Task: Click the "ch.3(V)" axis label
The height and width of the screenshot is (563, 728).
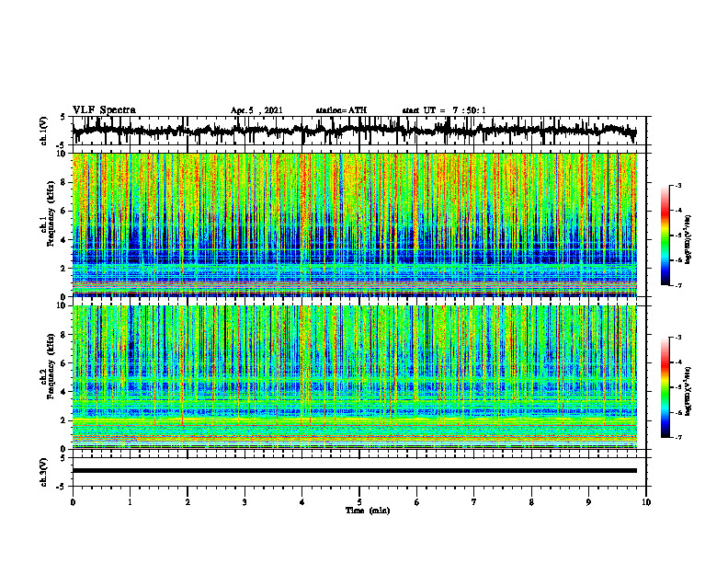Action: (44, 472)
